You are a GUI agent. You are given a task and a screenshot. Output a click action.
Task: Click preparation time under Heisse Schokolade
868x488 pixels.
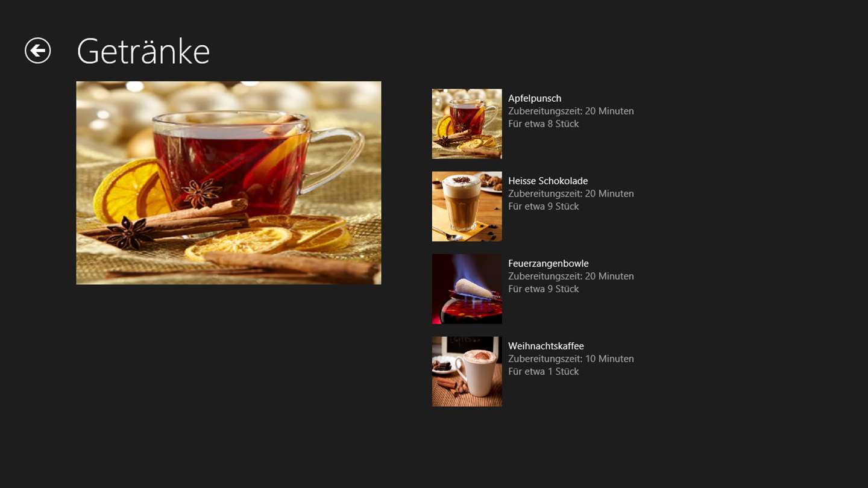pyautogui.click(x=571, y=193)
